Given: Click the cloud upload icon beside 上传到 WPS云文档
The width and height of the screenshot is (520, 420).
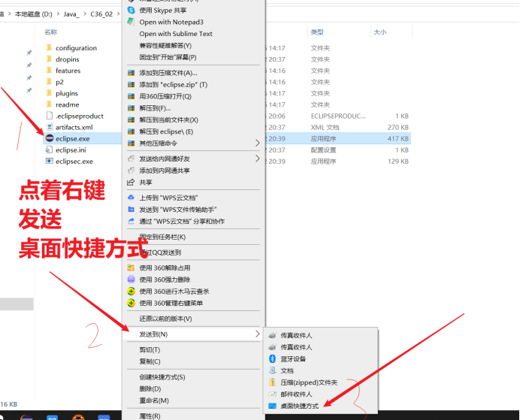Looking at the screenshot, I should click(x=131, y=198).
